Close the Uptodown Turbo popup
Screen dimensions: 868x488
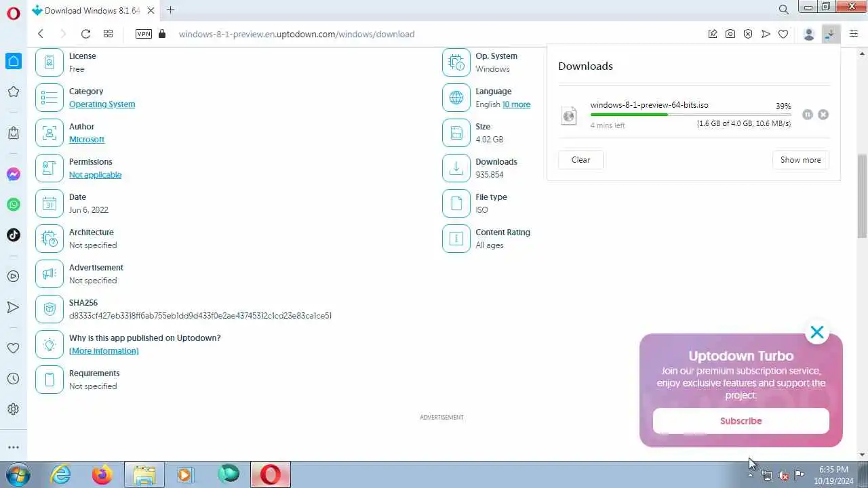[817, 332]
